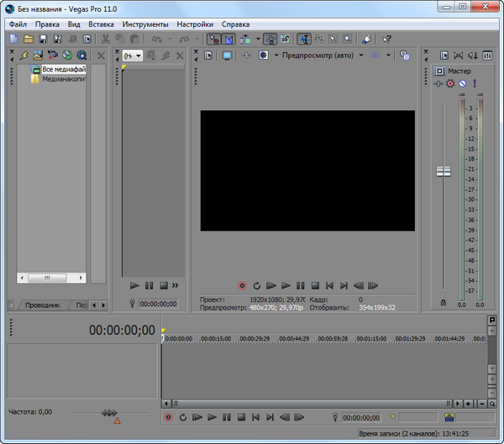Toggle loop playback in the timeline transport
This screenshot has width=504, height=444.
(183, 417)
